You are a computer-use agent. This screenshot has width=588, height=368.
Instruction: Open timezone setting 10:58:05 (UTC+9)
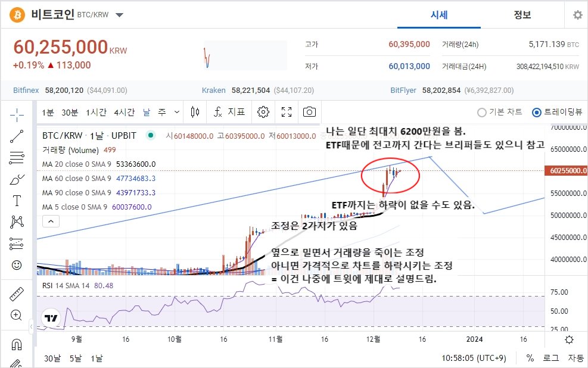pos(474,358)
